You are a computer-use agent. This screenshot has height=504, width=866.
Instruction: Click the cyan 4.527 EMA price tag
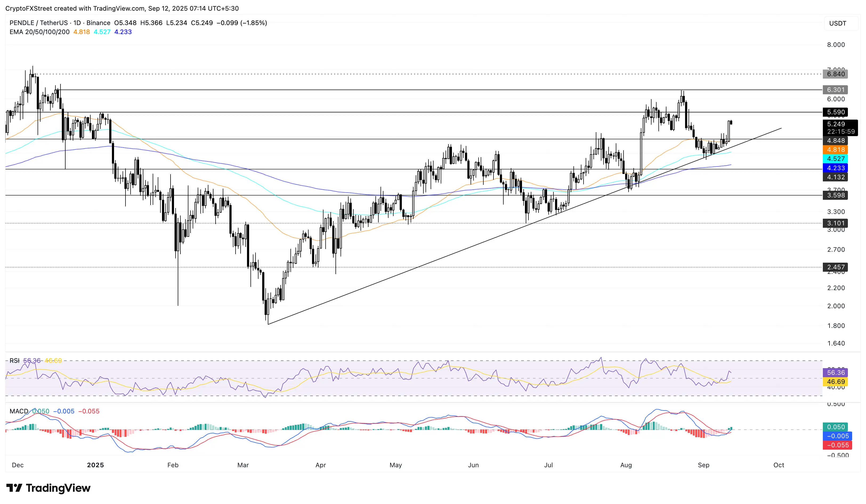pos(835,159)
